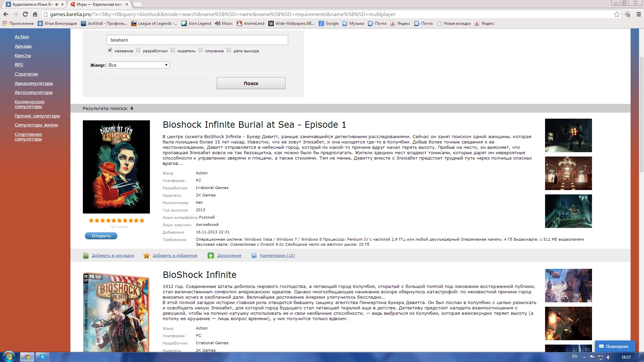Open the first Burial at Sea screenshot thumbnail
644x362 pixels.
(568, 135)
